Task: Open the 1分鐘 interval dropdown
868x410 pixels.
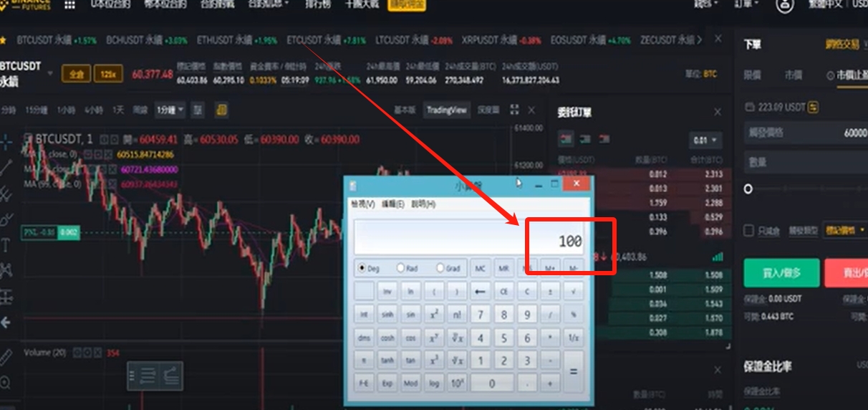Action: (170, 110)
